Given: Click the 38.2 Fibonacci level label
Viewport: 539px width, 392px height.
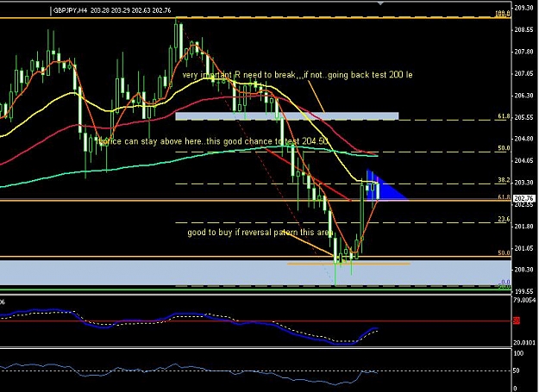Looking at the screenshot, I should click(504, 180).
